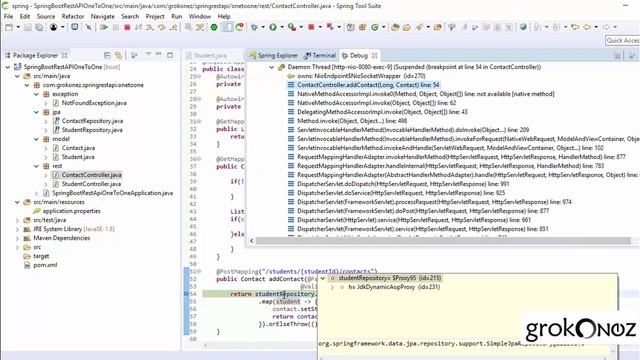Switch to the Terminal tab
The width and height of the screenshot is (640, 360).
point(320,56)
